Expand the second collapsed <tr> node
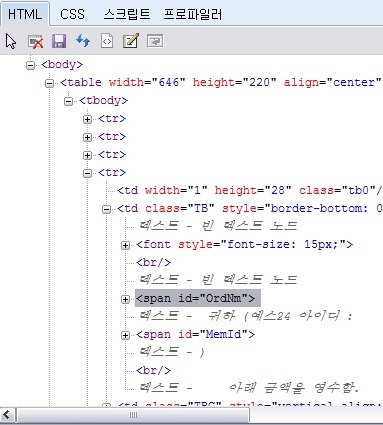383x425 pixels. (x=87, y=137)
